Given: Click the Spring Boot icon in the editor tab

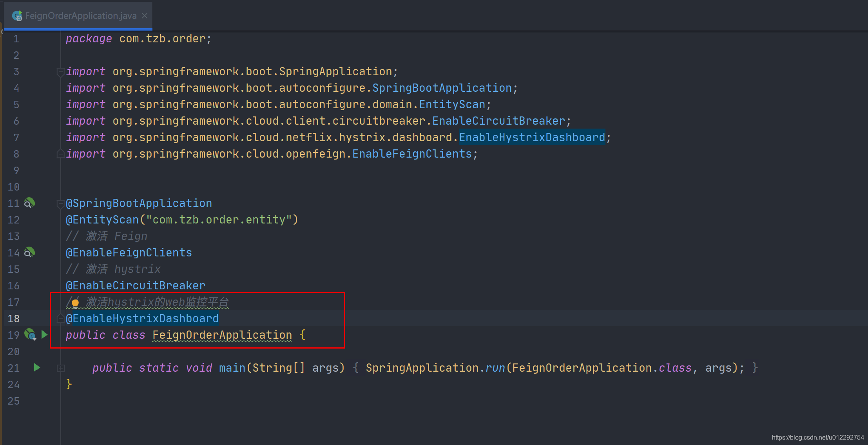Looking at the screenshot, I should (17, 16).
